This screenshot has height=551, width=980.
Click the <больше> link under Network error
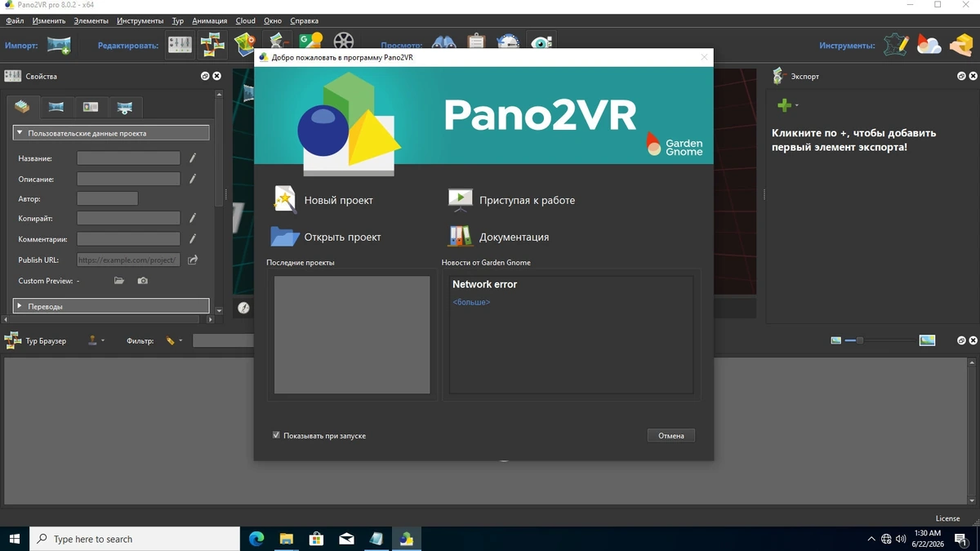coord(471,302)
